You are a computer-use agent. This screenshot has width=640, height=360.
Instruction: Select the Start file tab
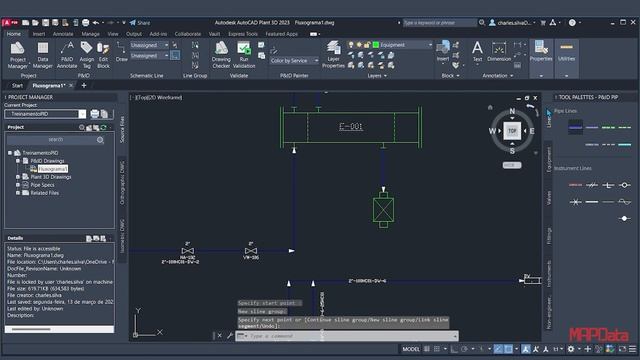click(17, 86)
